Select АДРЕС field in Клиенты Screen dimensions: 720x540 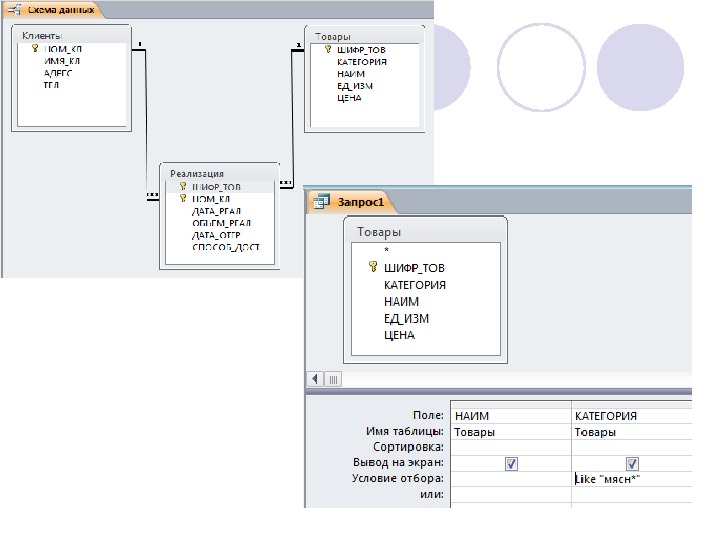58,73
